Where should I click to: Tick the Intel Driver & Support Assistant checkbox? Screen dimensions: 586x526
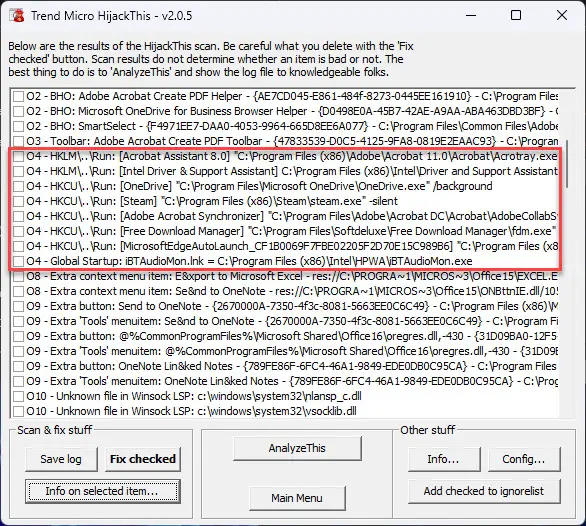[18, 171]
